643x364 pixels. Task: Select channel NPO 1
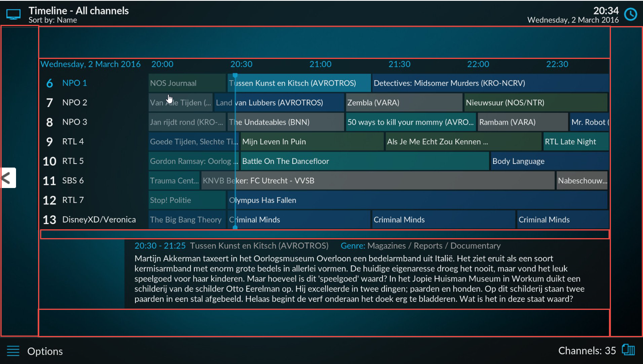click(x=75, y=83)
